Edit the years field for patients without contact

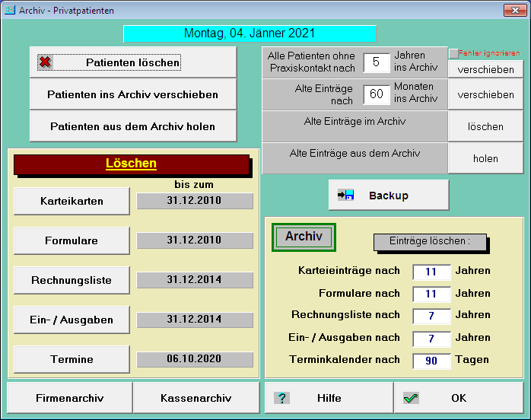[376, 63]
